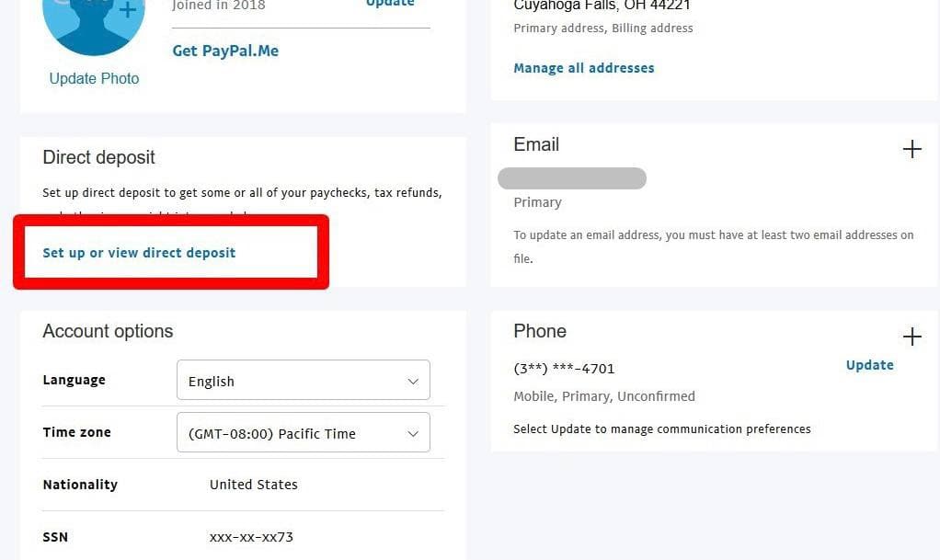Click the small plus on profile photo
The image size is (940, 560).
click(128, 10)
